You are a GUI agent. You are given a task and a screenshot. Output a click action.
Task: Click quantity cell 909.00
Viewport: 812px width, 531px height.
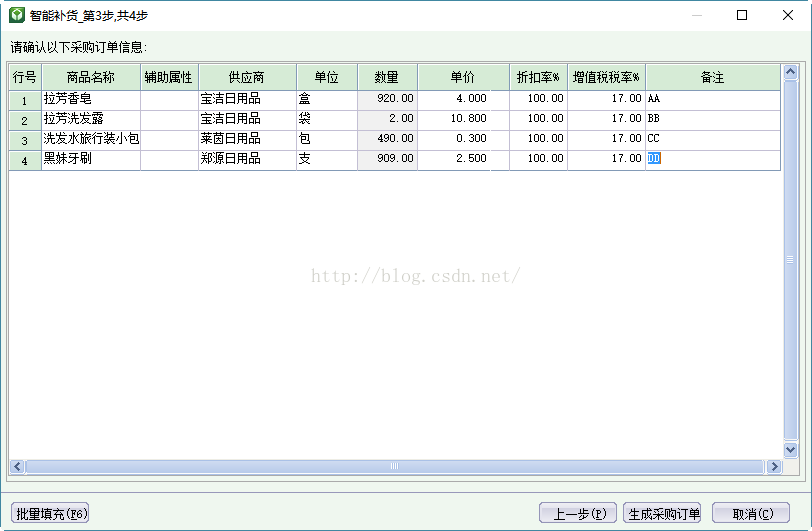pos(387,160)
